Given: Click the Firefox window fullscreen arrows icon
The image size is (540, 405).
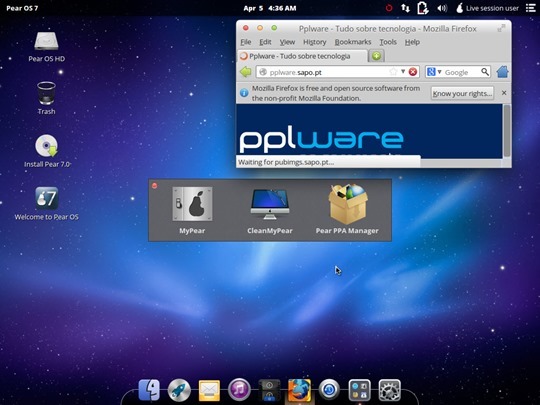Looking at the screenshot, I should tap(501, 28).
